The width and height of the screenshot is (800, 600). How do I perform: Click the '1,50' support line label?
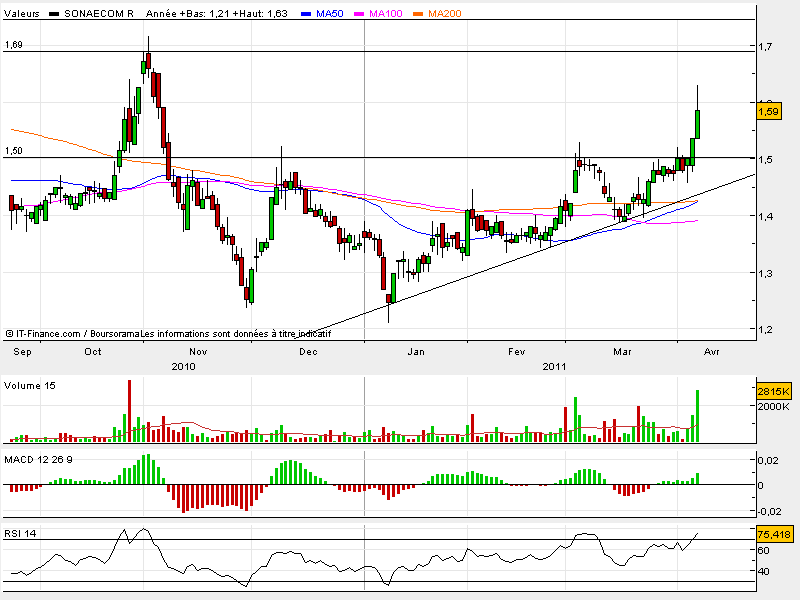coord(14,151)
